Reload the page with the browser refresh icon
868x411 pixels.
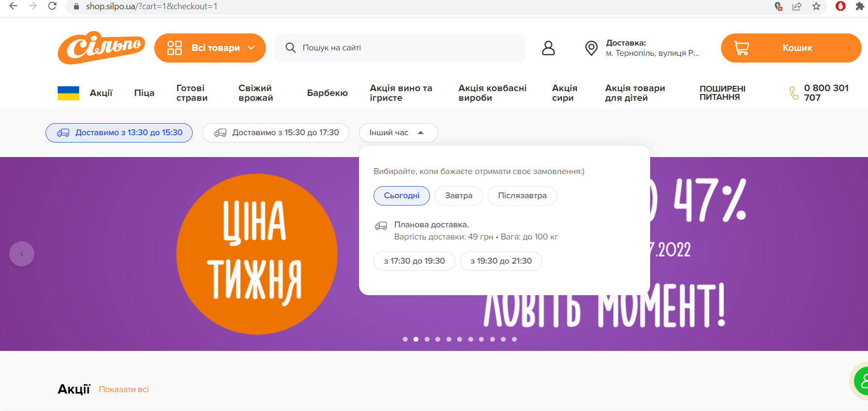[x=52, y=6]
